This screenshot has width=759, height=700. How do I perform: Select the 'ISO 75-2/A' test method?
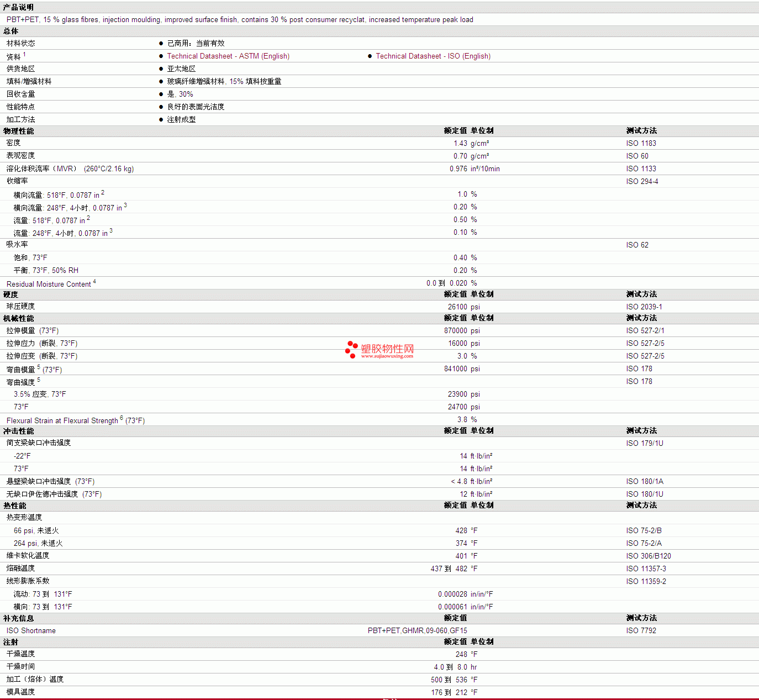click(x=644, y=543)
